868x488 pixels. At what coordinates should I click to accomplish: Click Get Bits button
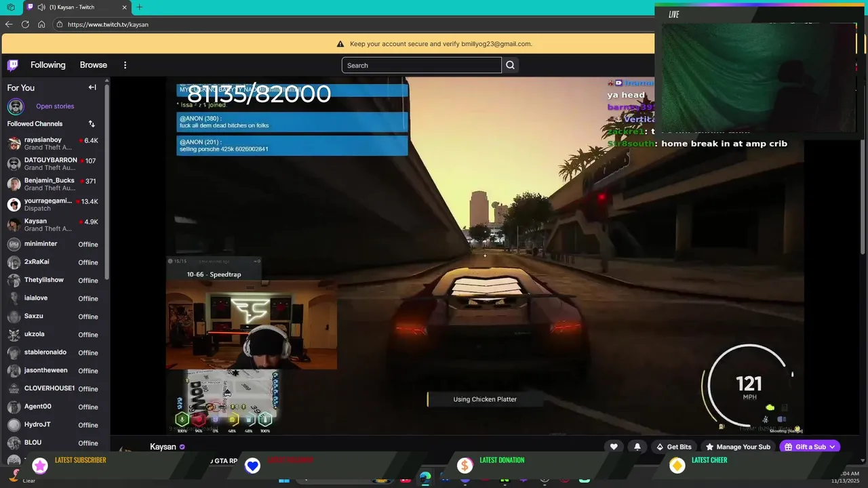click(x=674, y=447)
